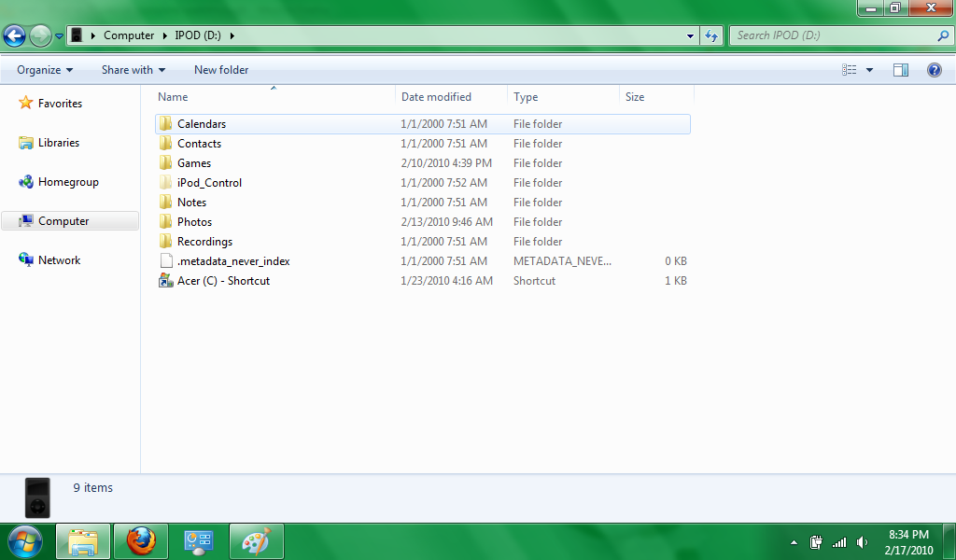Image resolution: width=956 pixels, height=560 pixels.
Task: Select the .metadata_never_index file icon
Action: pos(166,260)
